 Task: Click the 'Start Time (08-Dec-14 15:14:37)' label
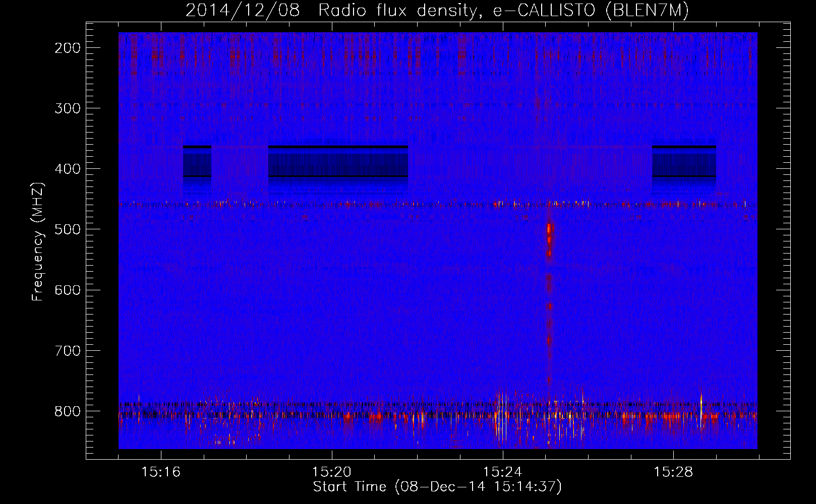click(x=437, y=487)
